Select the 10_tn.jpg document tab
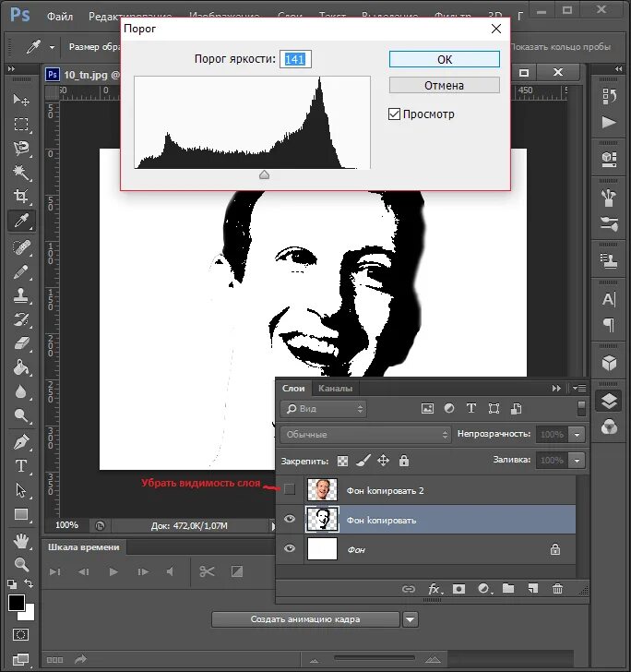 pyautogui.click(x=84, y=75)
